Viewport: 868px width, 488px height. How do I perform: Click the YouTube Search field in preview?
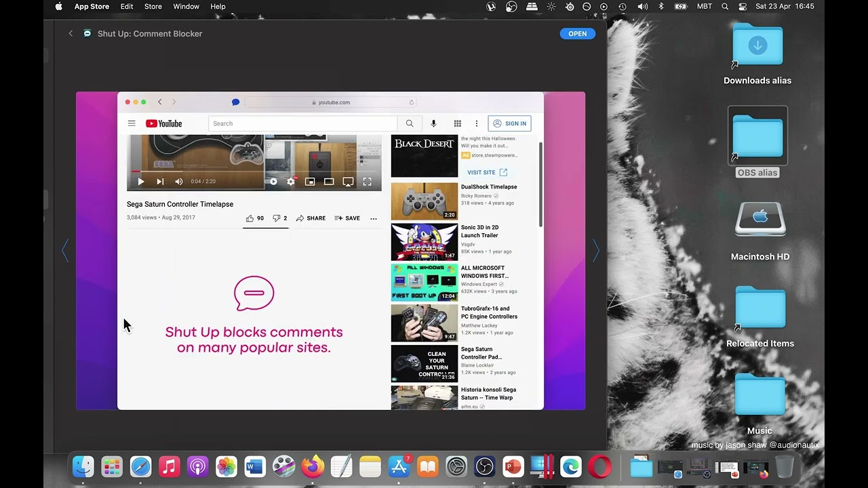coord(302,123)
